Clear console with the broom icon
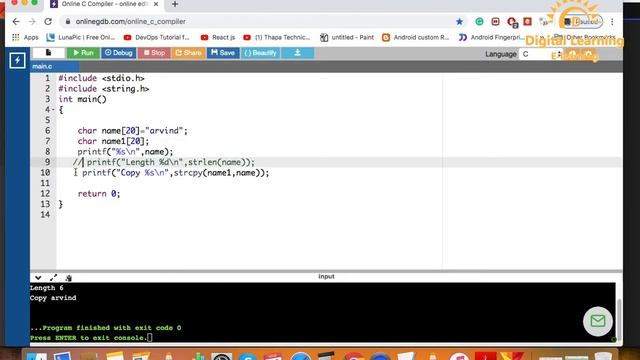 pos(69,278)
